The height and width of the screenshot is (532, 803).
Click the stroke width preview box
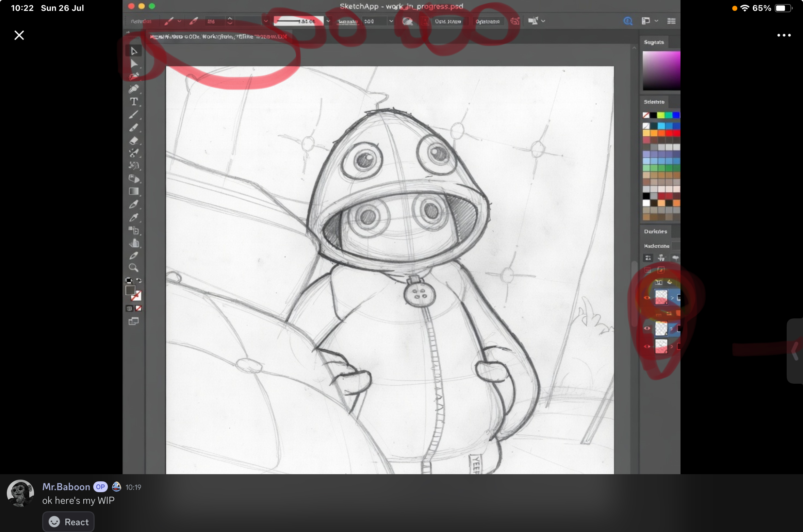pos(298,21)
